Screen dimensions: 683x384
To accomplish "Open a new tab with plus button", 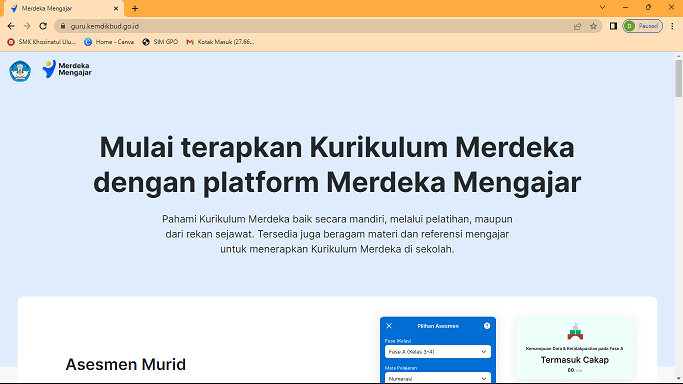I will 135,8.
